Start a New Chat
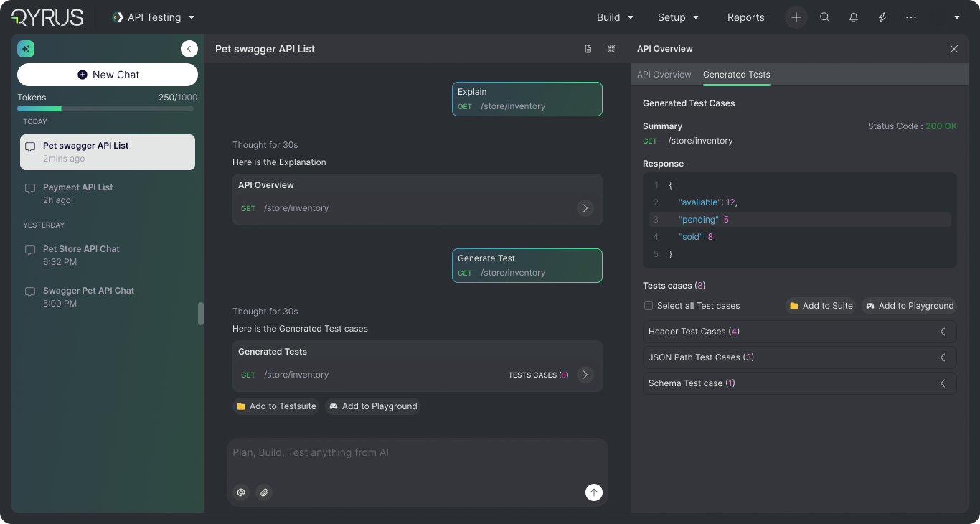Screen dimensions: 980x524 pyautogui.click(x=108, y=75)
